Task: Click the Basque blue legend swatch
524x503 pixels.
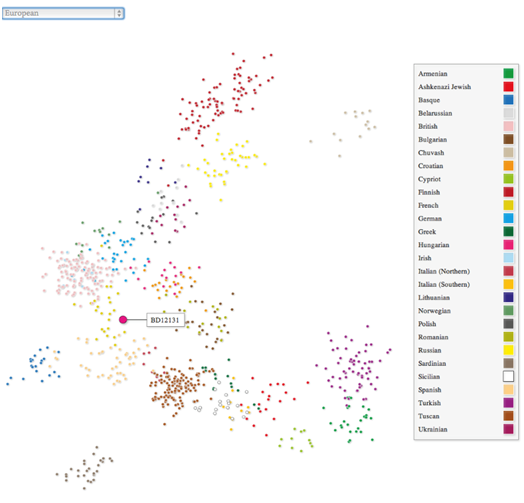Action: point(508,100)
